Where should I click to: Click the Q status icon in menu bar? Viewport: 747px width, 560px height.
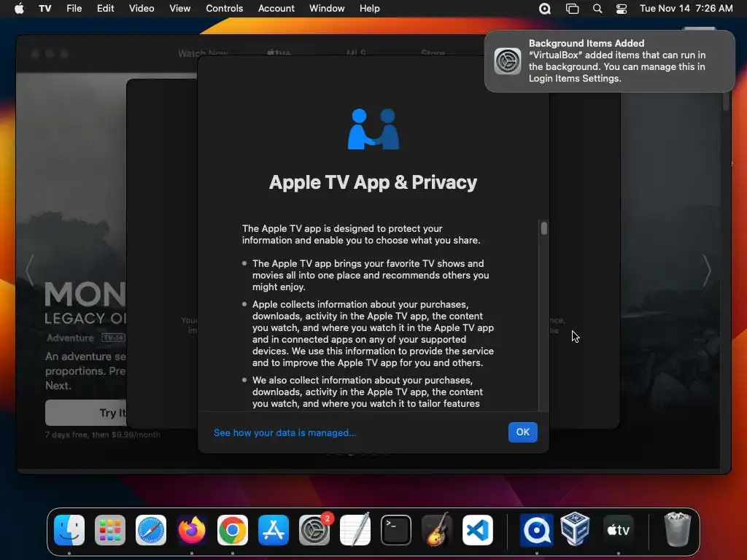point(544,8)
